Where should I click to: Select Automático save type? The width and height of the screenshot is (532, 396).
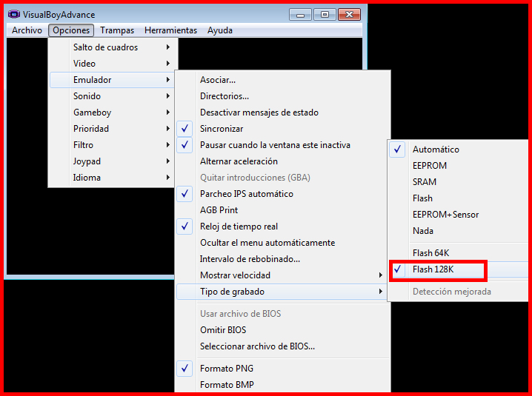[459, 150]
